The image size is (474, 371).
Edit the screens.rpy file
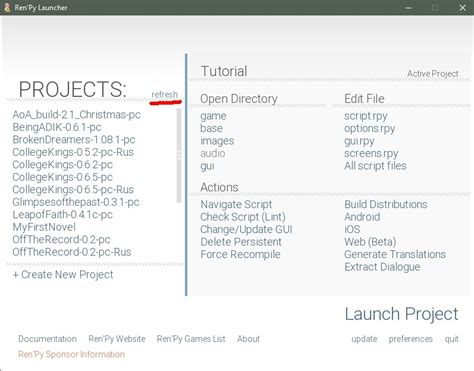tap(371, 153)
